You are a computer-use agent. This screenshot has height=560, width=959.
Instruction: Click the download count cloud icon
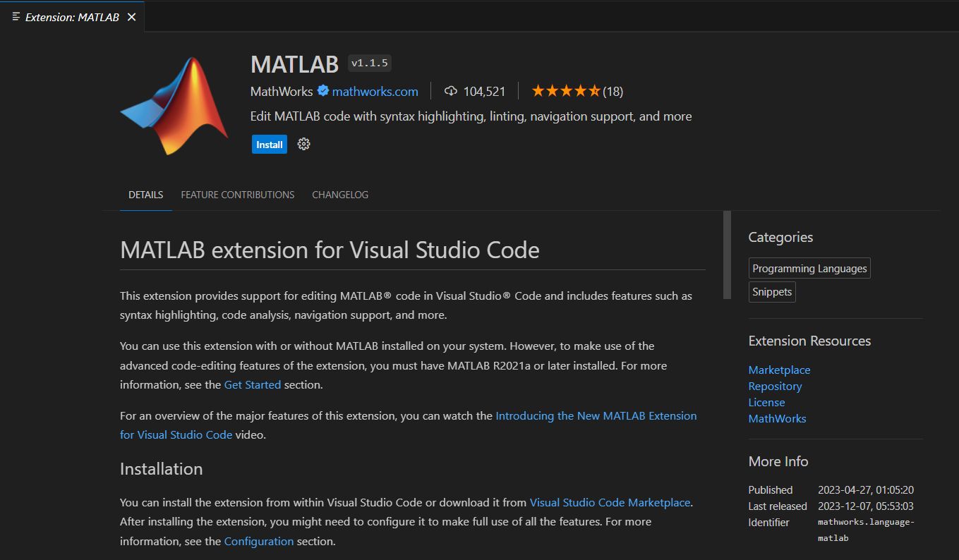[x=451, y=91]
